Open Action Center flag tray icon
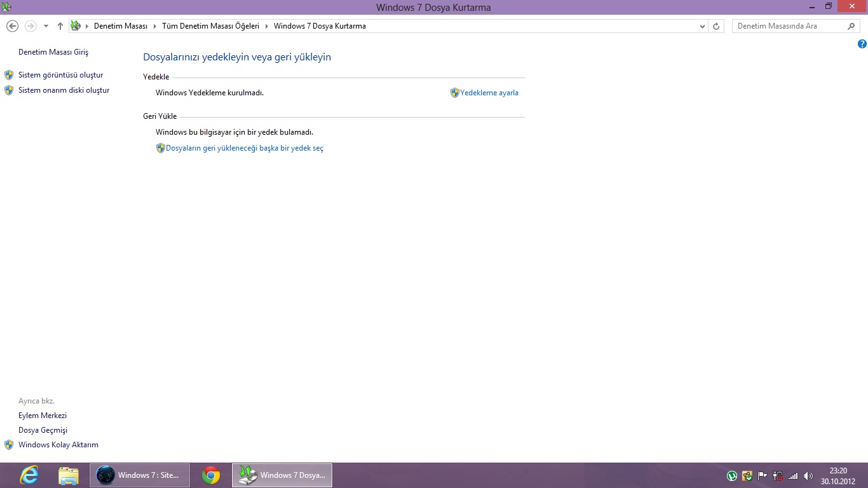 (762, 475)
